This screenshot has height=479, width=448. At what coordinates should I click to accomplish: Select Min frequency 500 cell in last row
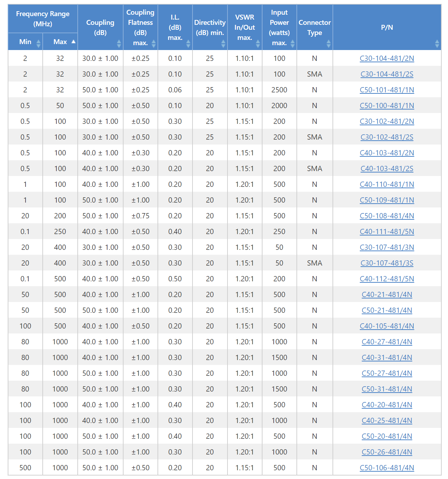point(25,468)
